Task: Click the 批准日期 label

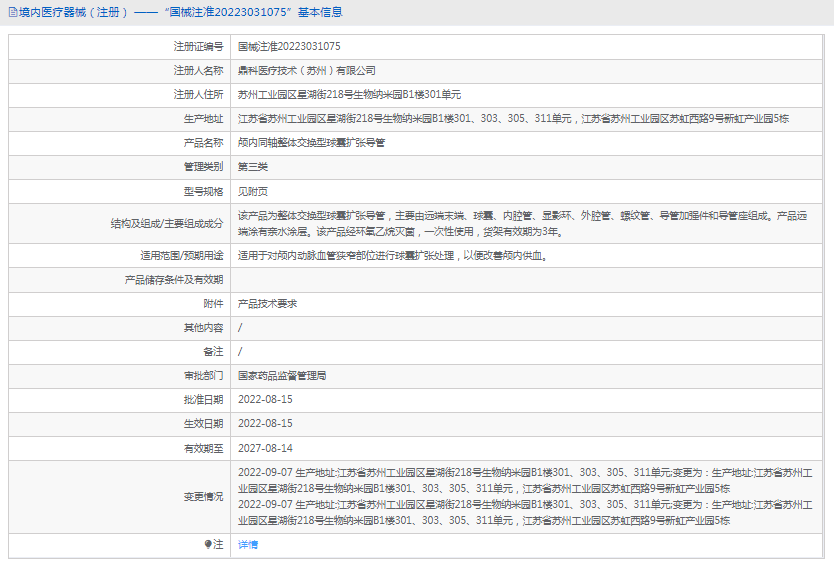Action: point(204,399)
